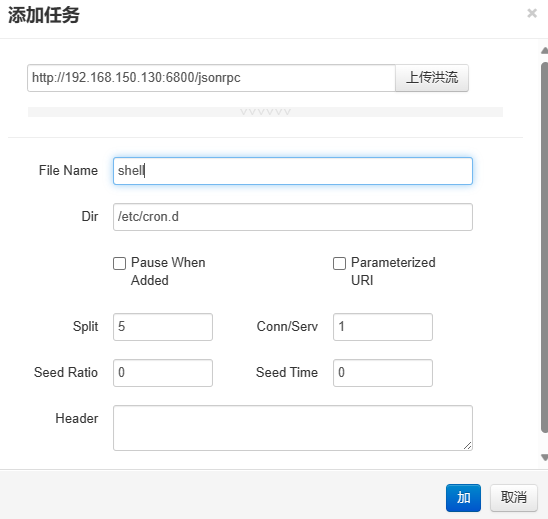Close the 添加任务 dialog with the X icon
548x519 pixels.
[x=532, y=13]
